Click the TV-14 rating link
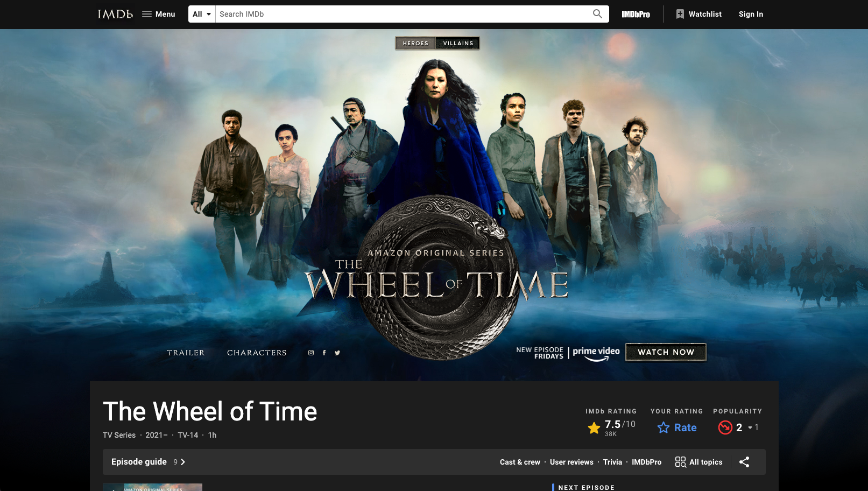 [188, 435]
